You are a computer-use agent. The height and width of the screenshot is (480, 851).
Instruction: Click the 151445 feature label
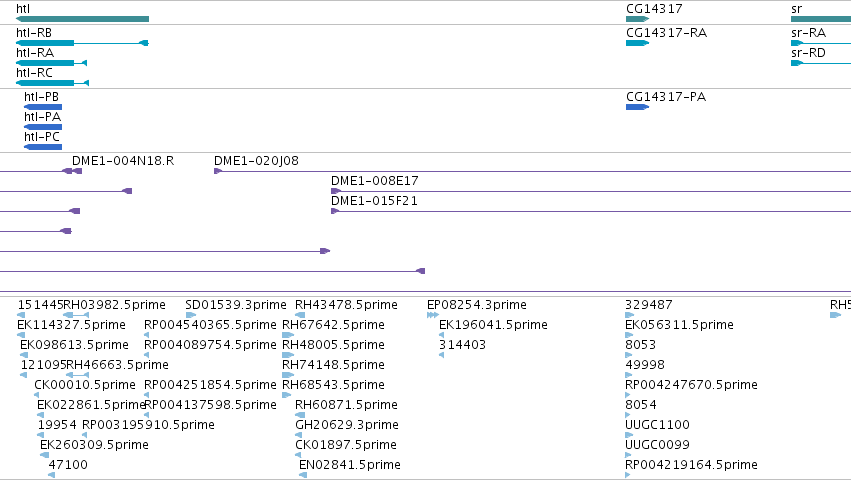click(40, 305)
